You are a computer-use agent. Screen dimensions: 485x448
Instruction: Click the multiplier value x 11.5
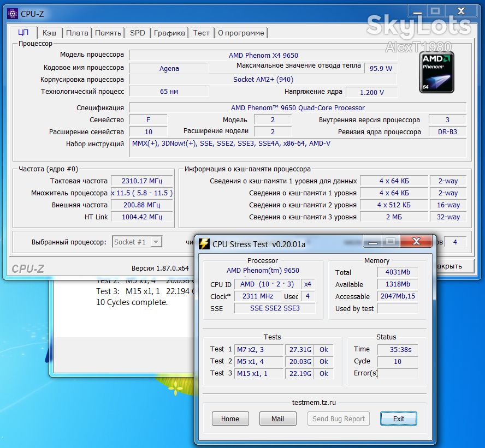pos(142,193)
